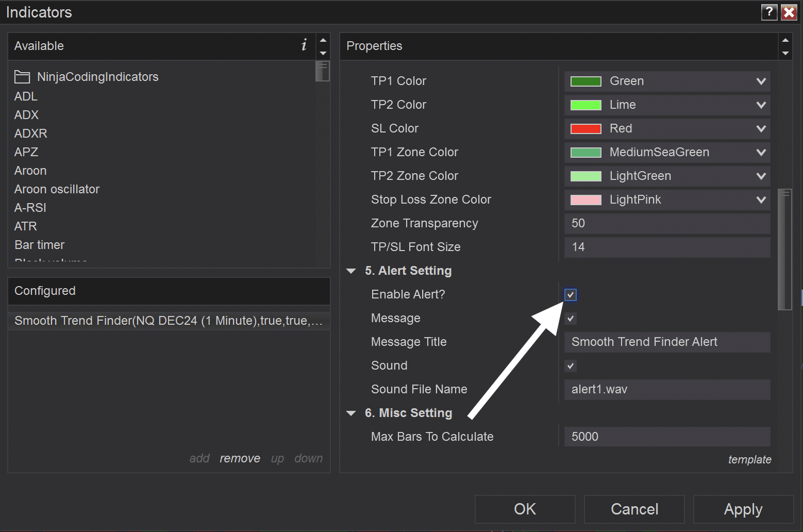
Task: Click the down link under Configured
Action: pos(308,458)
